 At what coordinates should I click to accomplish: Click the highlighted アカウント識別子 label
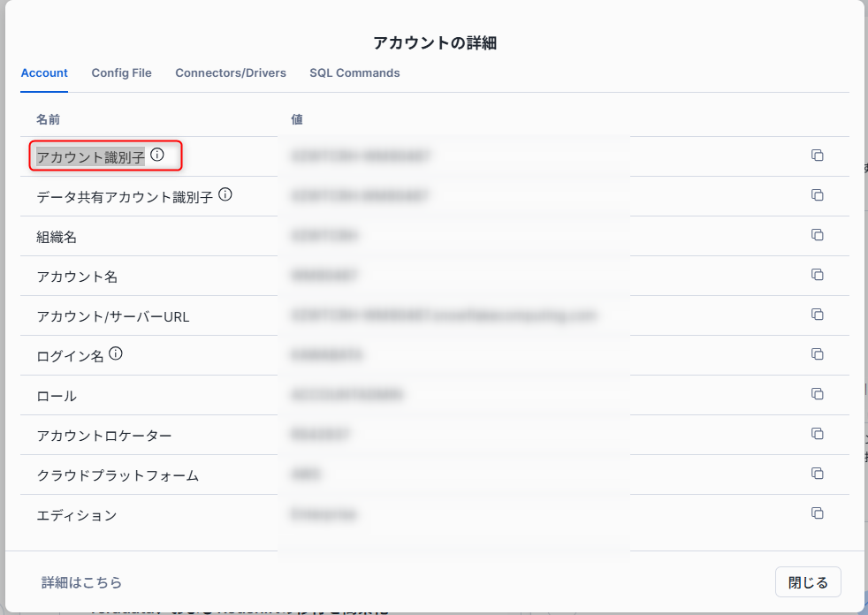coord(90,157)
